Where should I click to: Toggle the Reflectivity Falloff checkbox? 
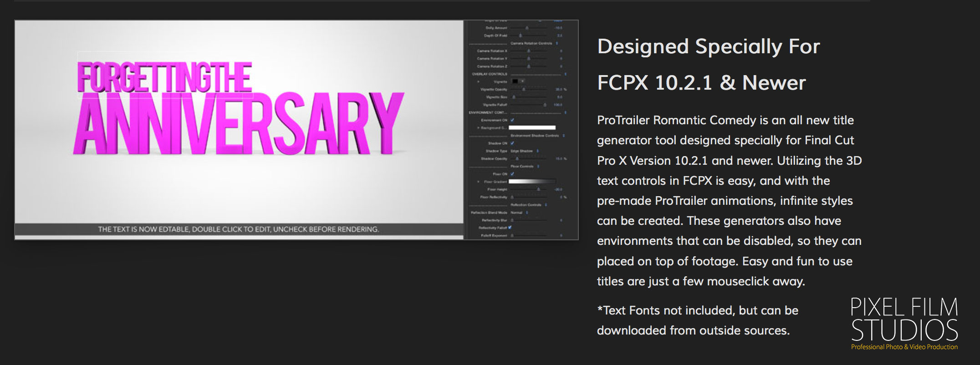510,228
